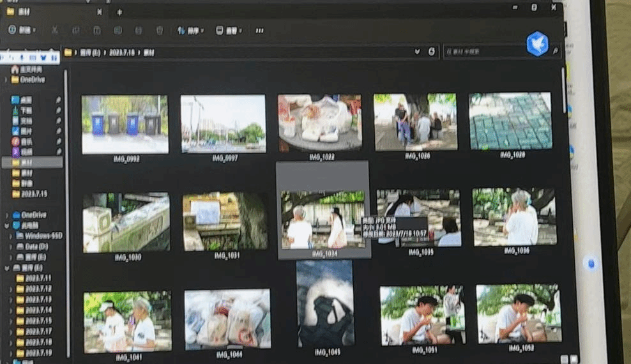Click the Paste icon in toolbar
The width and height of the screenshot is (631, 364).
point(96,30)
